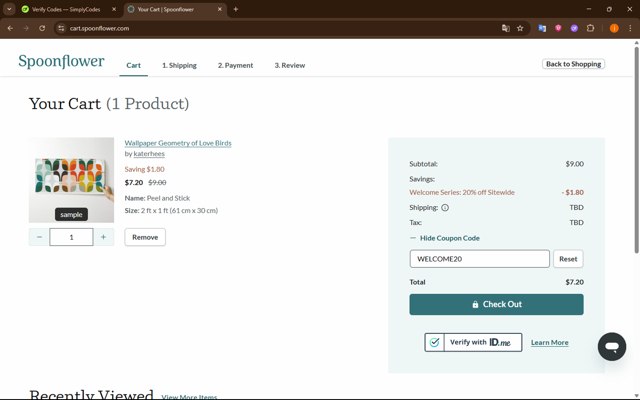Go forward in browser history
Screen dimensions: 640x400
coord(26,28)
